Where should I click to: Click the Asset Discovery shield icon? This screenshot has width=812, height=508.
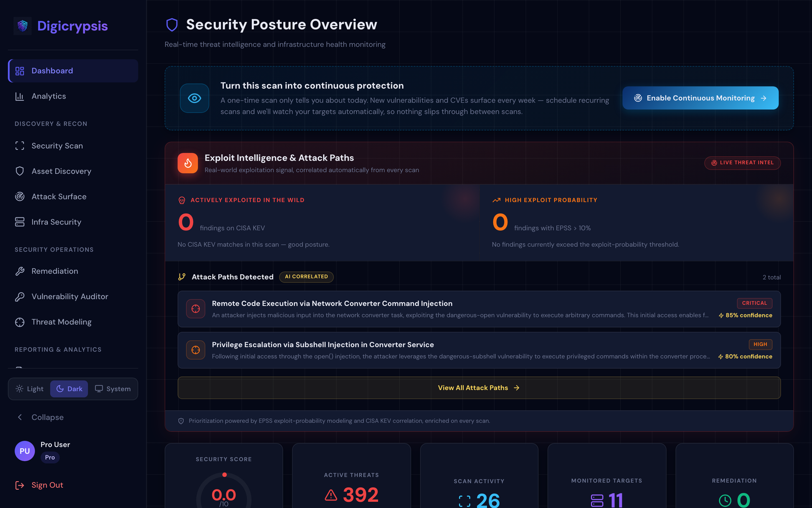coord(20,171)
